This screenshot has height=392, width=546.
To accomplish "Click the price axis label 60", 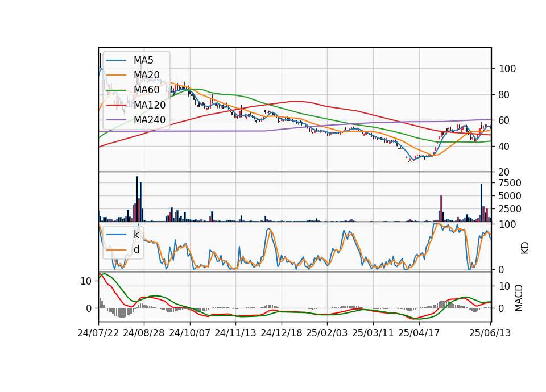I will pyautogui.click(x=504, y=120).
